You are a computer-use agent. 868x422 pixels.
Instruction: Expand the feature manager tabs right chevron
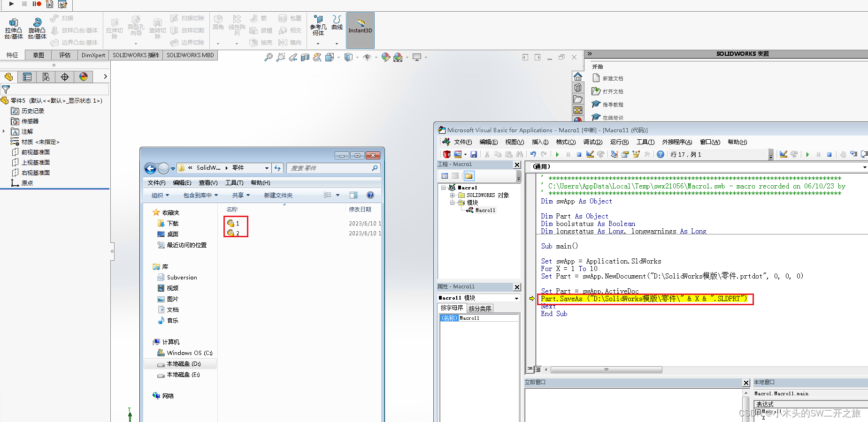105,76
